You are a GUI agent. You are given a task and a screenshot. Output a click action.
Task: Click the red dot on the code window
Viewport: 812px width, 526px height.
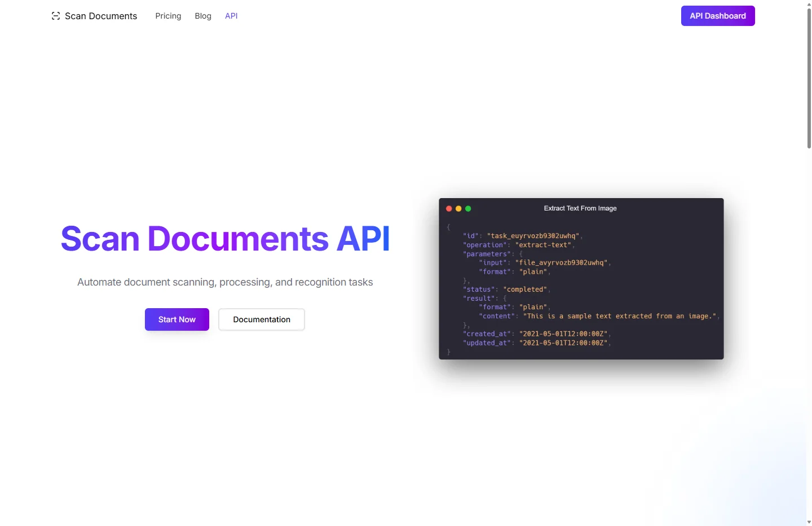(449, 208)
